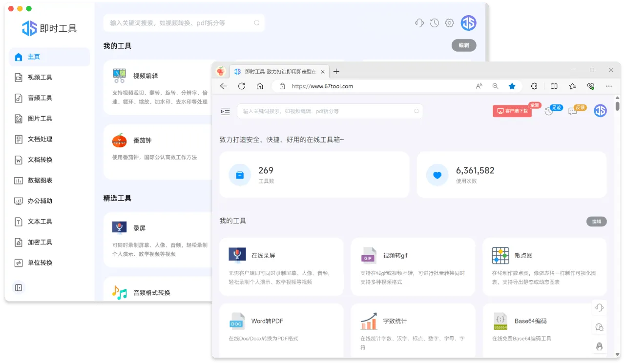The width and height of the screenshot is (625, 364).
Task: Click the user avatar in desktop app
Action: click(x=469, y=23)
